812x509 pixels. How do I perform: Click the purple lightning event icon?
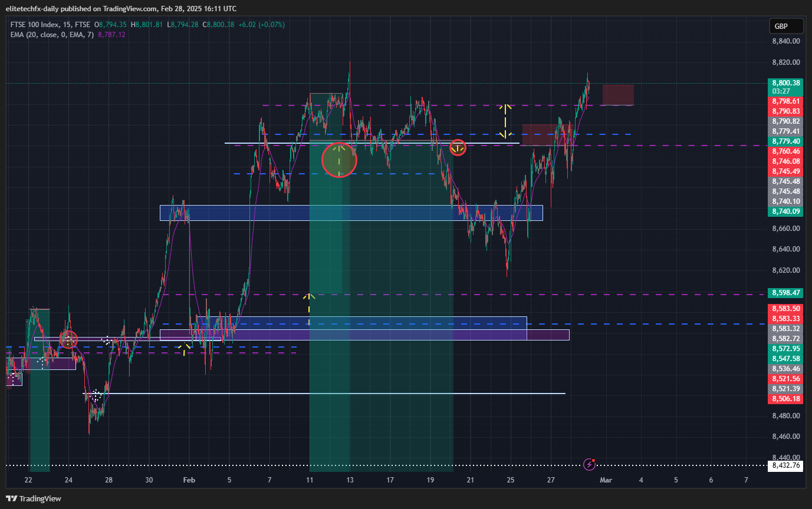pyautogui.click(x=589, y=465)
